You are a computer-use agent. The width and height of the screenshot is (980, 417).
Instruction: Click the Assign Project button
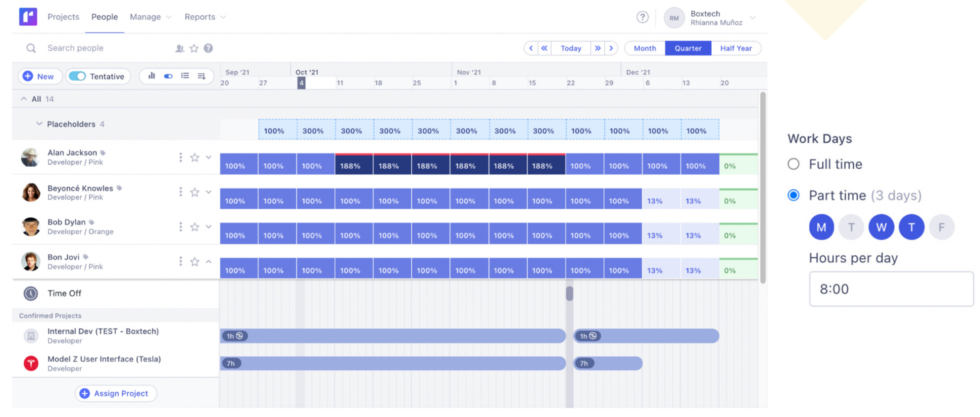(x=116, y=393)
